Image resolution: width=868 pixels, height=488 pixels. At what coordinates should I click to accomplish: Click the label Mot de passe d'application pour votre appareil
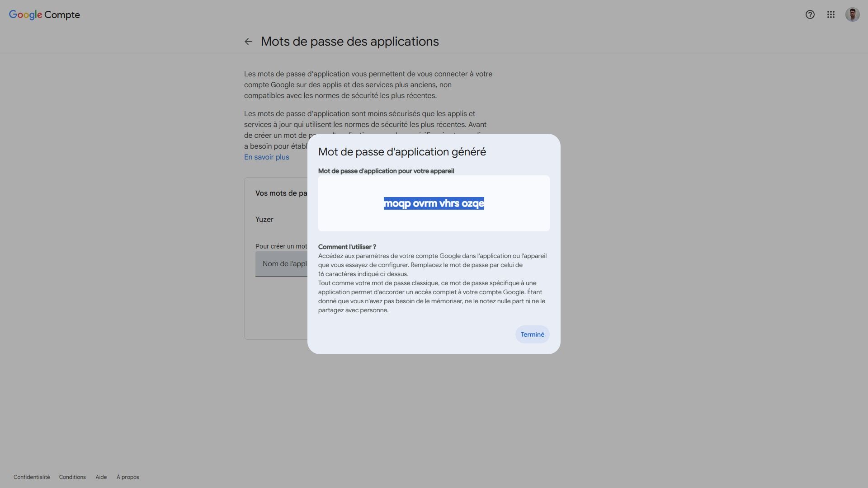pos(386,171)
